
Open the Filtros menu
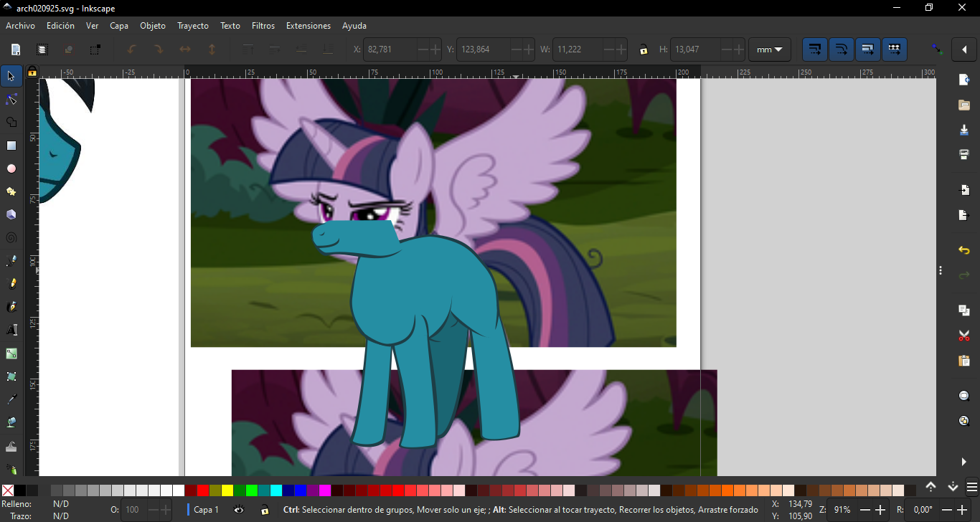coord(263,26)
